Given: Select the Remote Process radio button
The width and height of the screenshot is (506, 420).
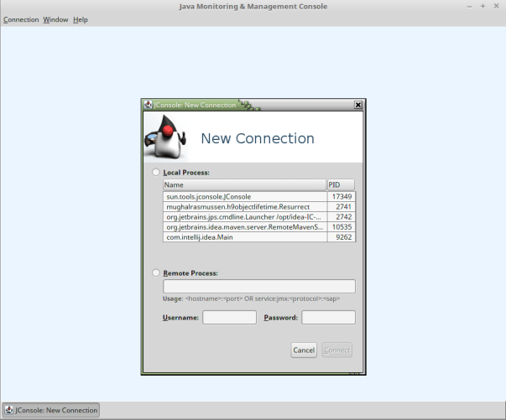Looking at the screenshot, I should pos(156,273).
